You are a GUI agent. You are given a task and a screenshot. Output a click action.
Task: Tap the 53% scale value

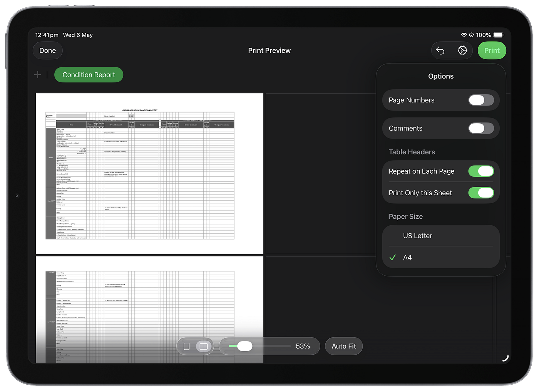303,346
